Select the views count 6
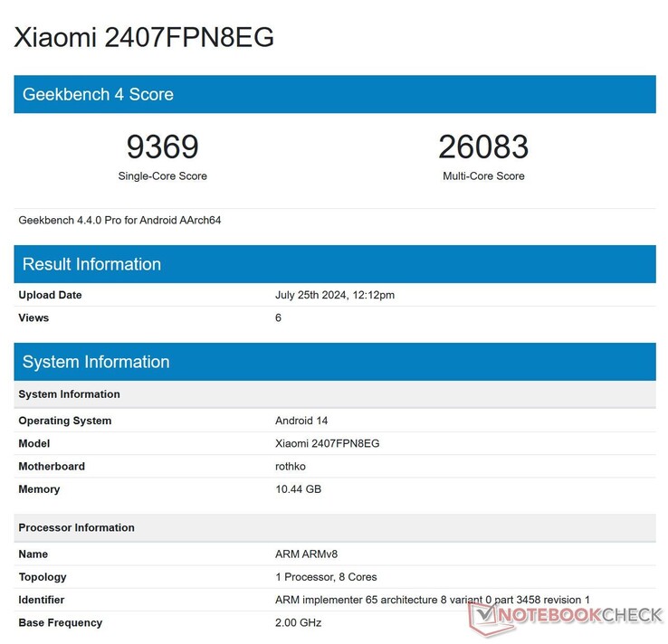668x644 pixels. [278, 318]
